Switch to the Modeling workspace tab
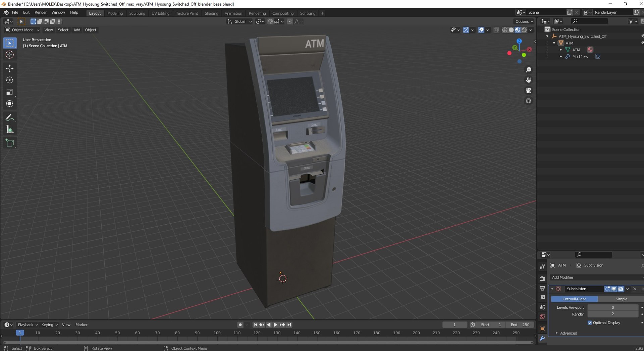Screen dimensions: 644x351 click(115, 13)
